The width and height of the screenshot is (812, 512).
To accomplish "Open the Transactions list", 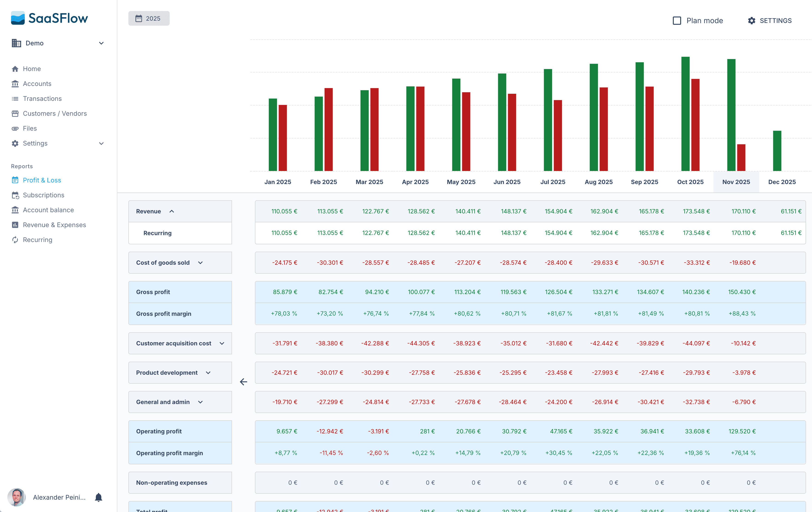I will pos(42,98).
